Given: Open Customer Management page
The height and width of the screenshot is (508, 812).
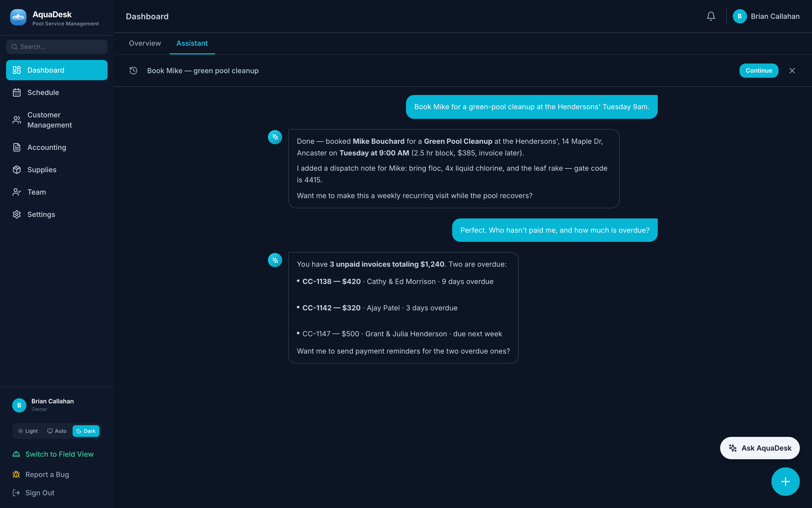Looking at the screenshot, I should [x=57, y=120].
